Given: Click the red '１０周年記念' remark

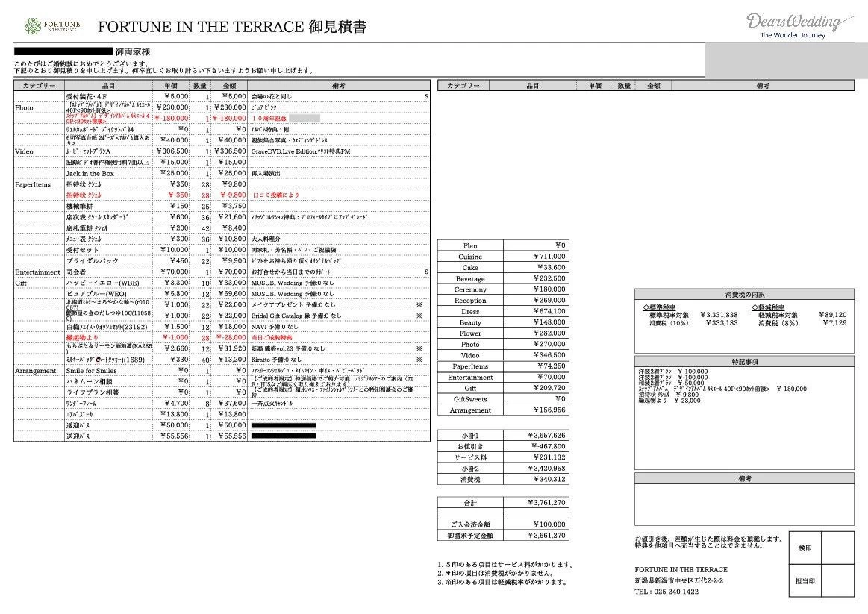Looking at the screenshot, I should point(269,119).
